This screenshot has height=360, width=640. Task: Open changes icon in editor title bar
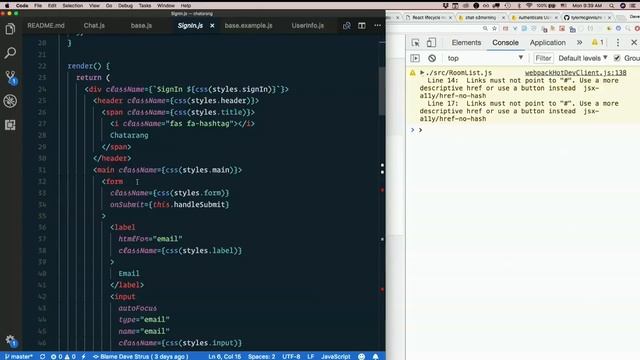click(x=347, y=25)
